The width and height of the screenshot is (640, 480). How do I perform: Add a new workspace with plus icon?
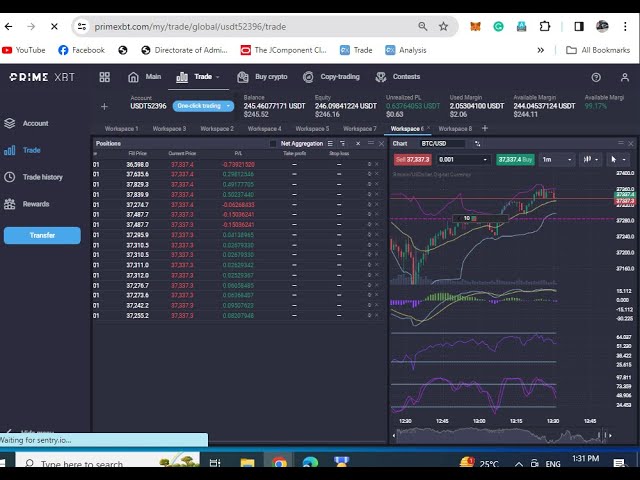(485, 128)
